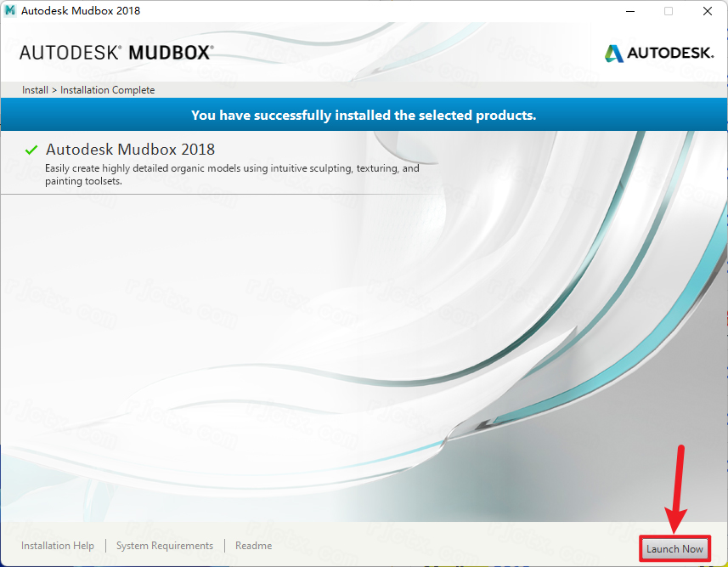Click the green checkmark beside Mudbox 2018

coord(31,150)
